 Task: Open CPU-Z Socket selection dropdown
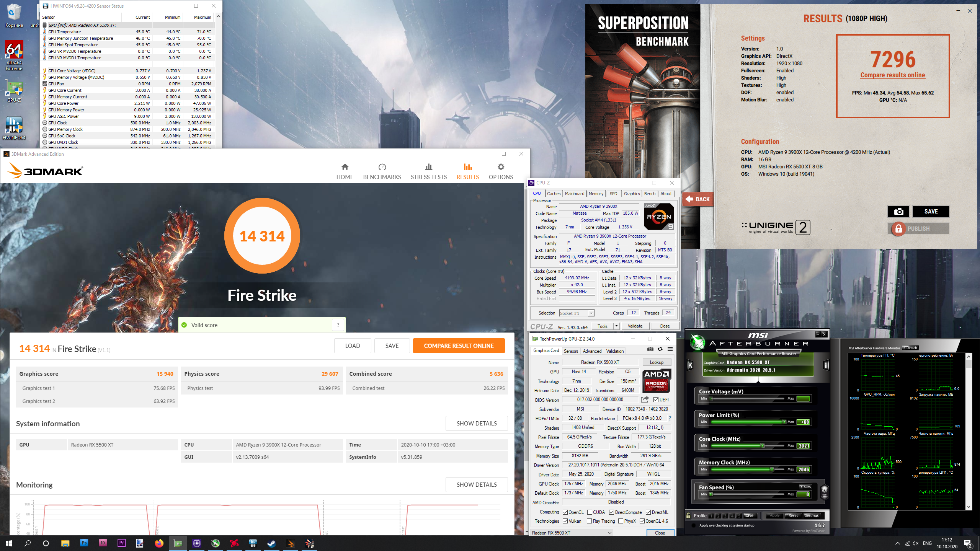coord(577,313)
